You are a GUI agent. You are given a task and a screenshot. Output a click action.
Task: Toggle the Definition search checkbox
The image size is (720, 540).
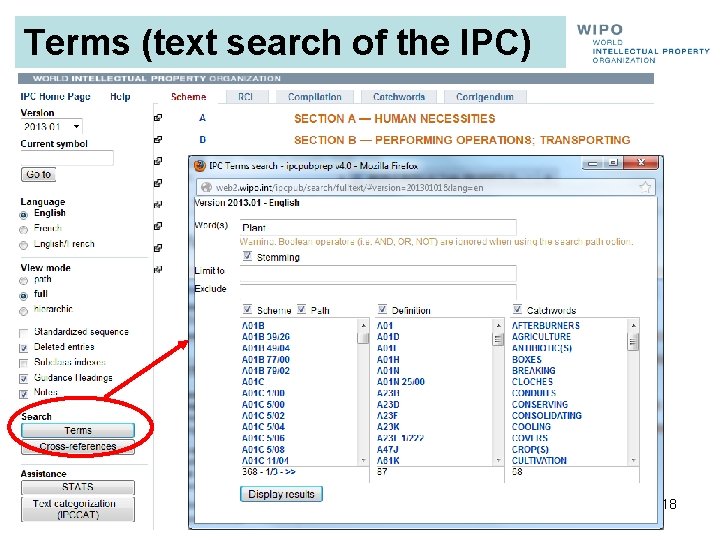coord(382,309)
